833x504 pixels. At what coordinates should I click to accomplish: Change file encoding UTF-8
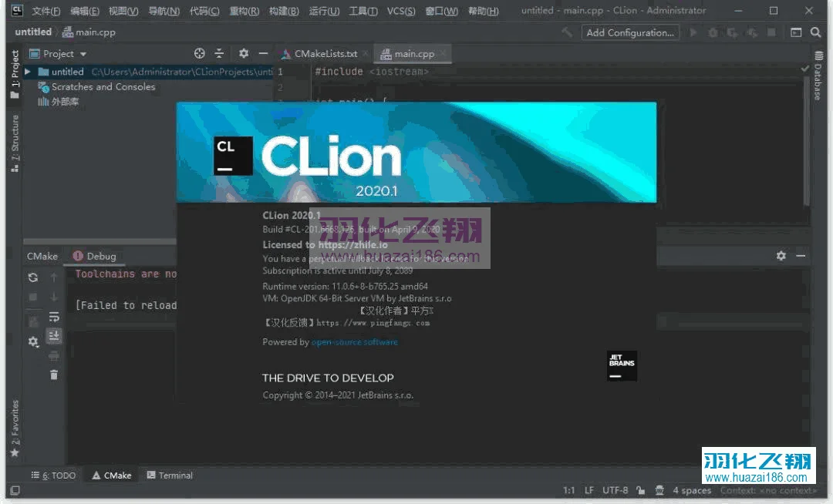(615, 490)
